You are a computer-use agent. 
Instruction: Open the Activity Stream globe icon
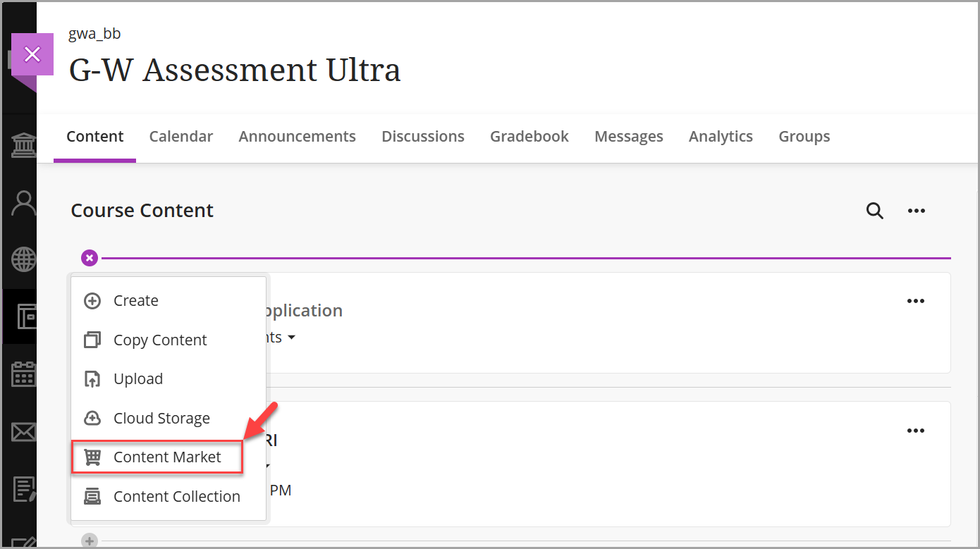pyautogui.click(x=23, y=260)
